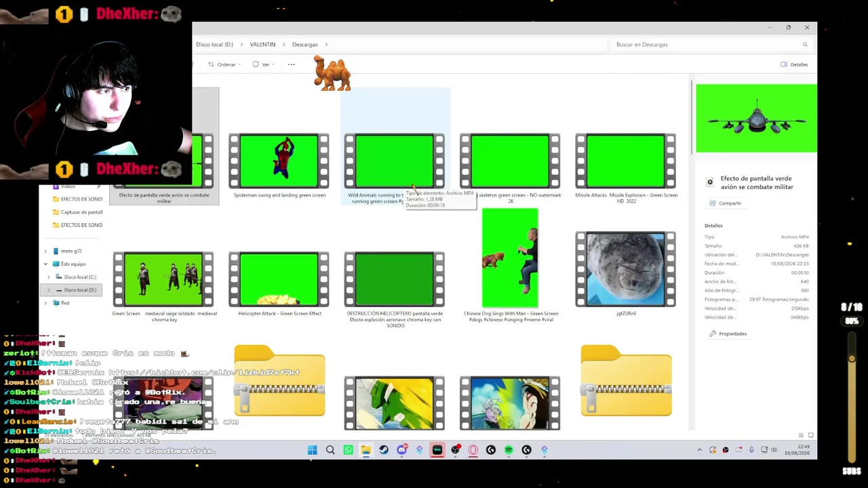Show hidden system tray icons

(x=700, y=450)
